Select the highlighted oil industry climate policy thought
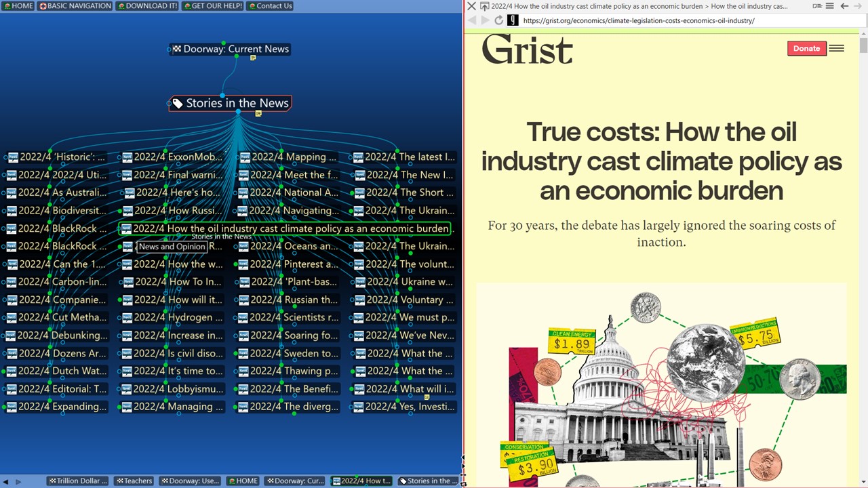This screenshot has width=868, height=488. tap(285, 228)
